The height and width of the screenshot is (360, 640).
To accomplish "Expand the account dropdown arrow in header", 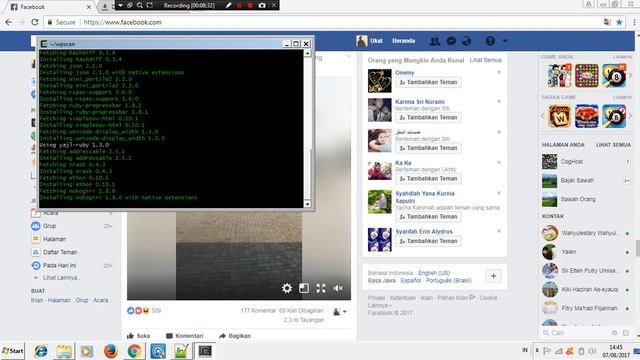I will tap(505, 41).
